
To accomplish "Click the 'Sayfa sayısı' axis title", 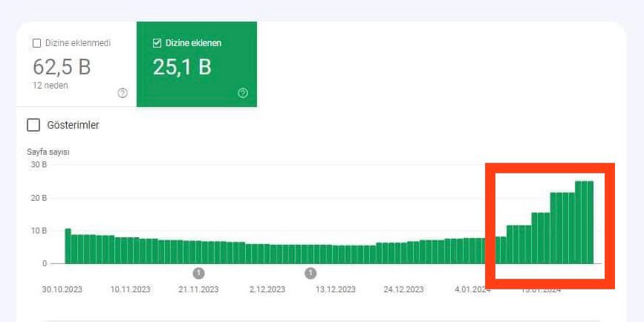I will click(x=48, y=152).
